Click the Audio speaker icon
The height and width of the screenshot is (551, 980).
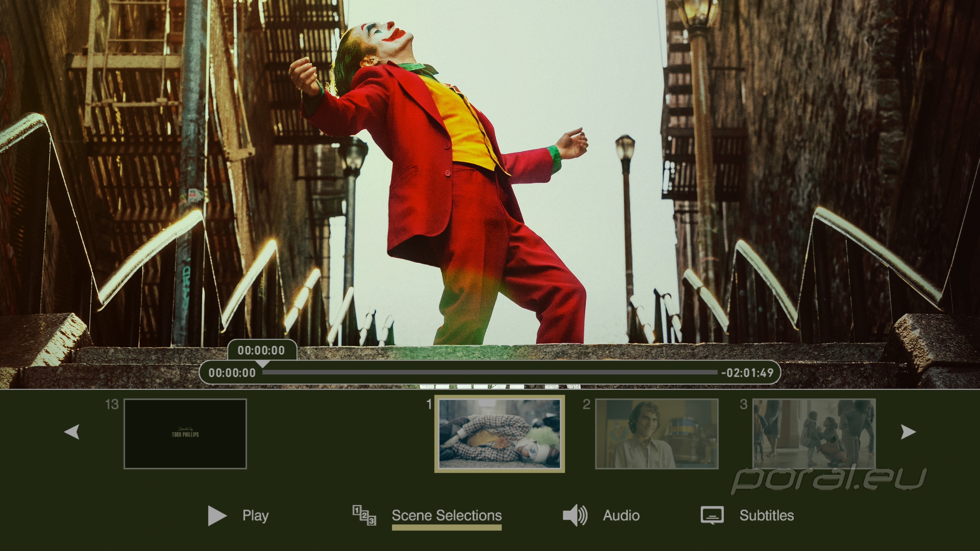click(575, 516)
